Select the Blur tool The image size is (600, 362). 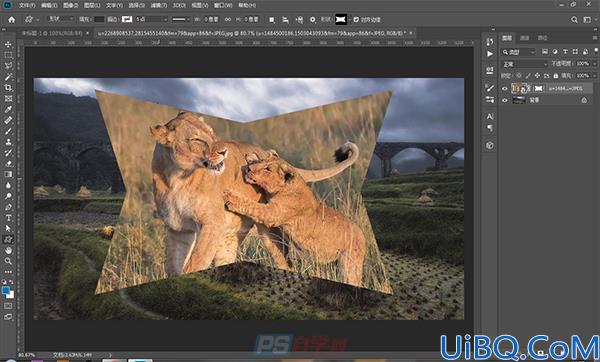[8, 185]
